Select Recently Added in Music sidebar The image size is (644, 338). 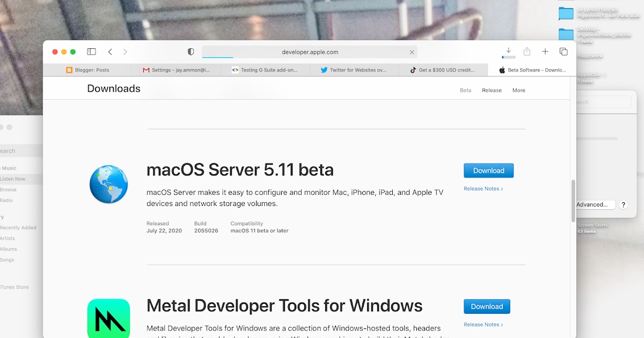[x=18, y=227]
